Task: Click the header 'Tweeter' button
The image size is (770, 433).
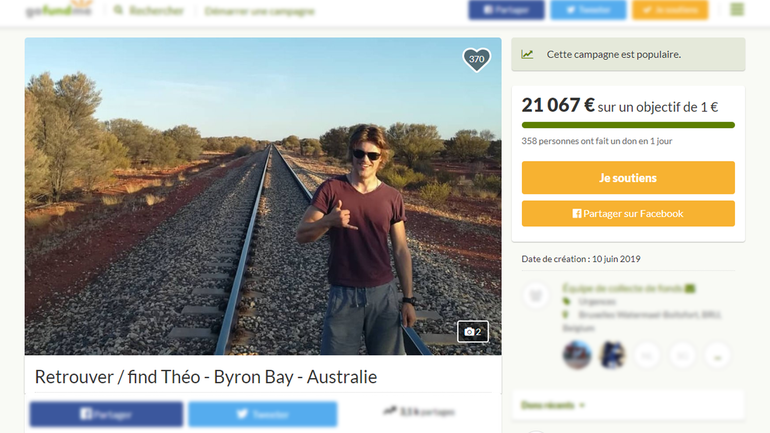Action: [588, 10]
